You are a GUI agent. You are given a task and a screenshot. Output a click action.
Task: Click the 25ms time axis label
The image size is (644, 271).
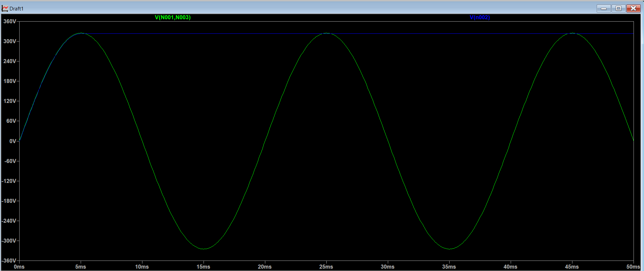pyautogui.click(x=326, y=267)
